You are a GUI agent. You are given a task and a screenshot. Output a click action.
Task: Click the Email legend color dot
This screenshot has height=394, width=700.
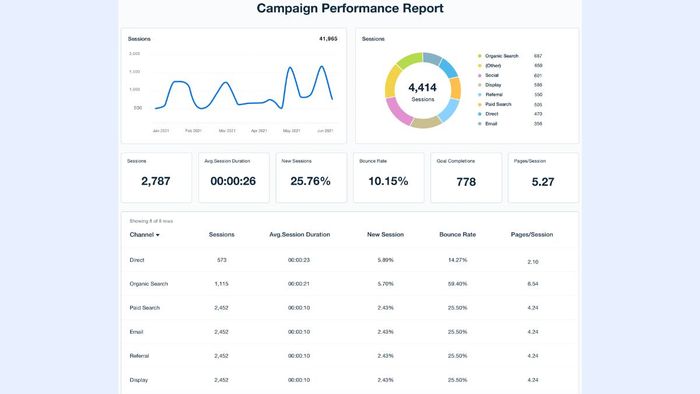pos(480,124)
